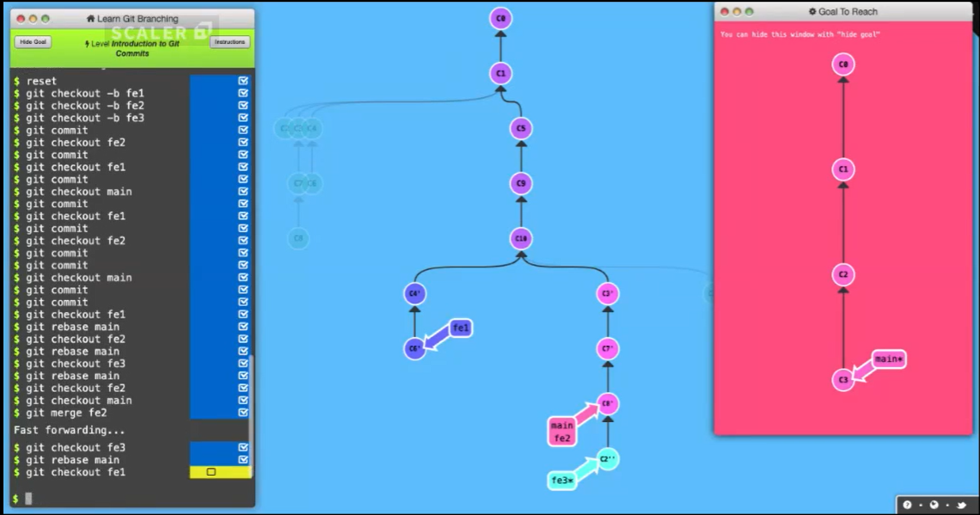Select the git rebase main command line
Image resolution: width=980 pixels, height=515 pixels.
(73, 327)
